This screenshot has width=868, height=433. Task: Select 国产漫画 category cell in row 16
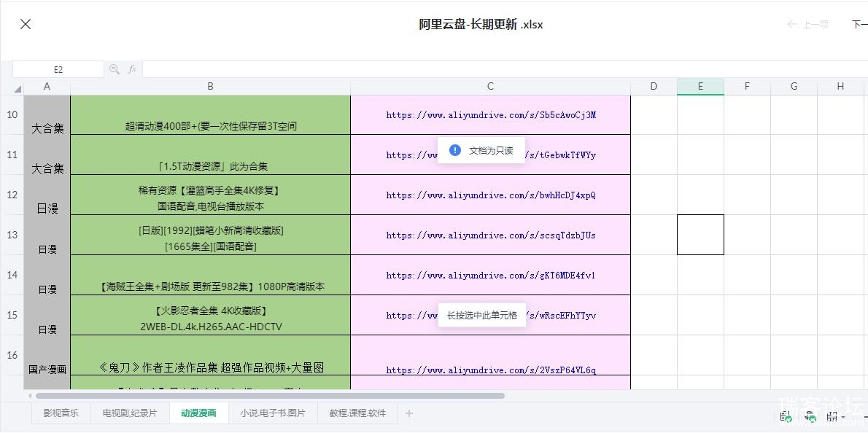pos(47,355)
